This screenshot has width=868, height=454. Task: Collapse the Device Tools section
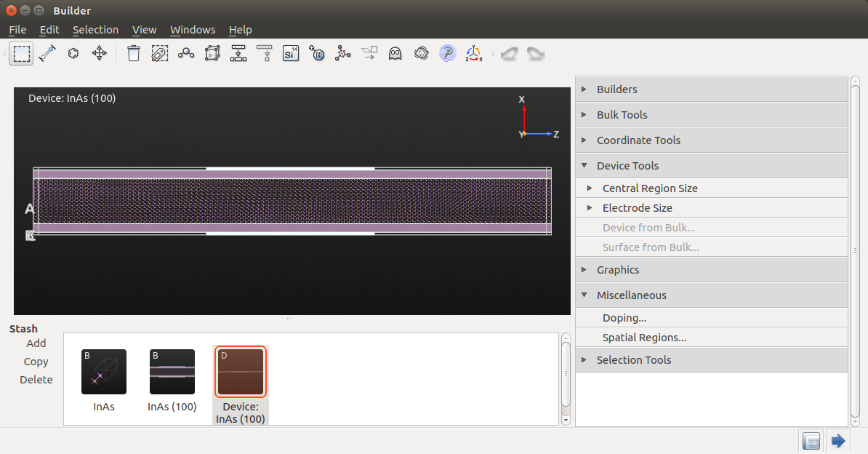(712, 166)
